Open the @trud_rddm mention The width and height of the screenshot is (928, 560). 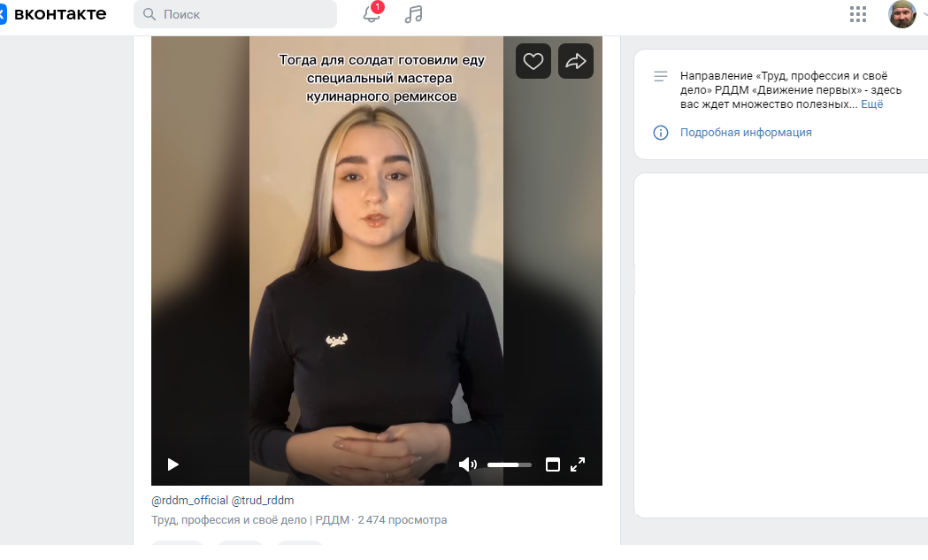pos(262,501)
